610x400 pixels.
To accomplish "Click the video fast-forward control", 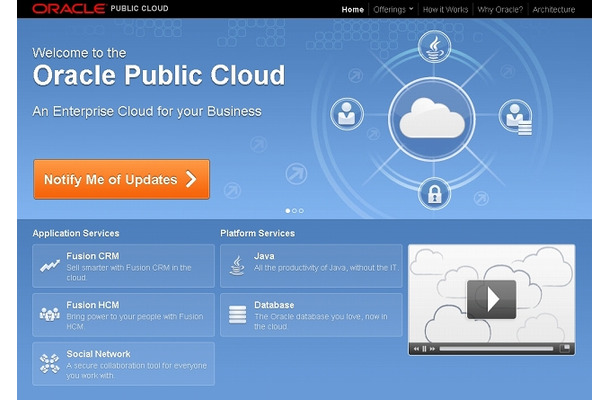I will tap(432, 349).
